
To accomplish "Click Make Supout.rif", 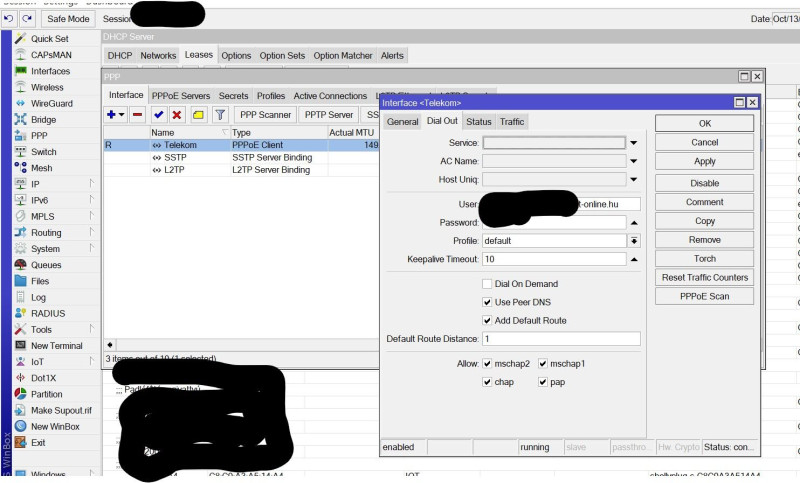I will 61,411.
